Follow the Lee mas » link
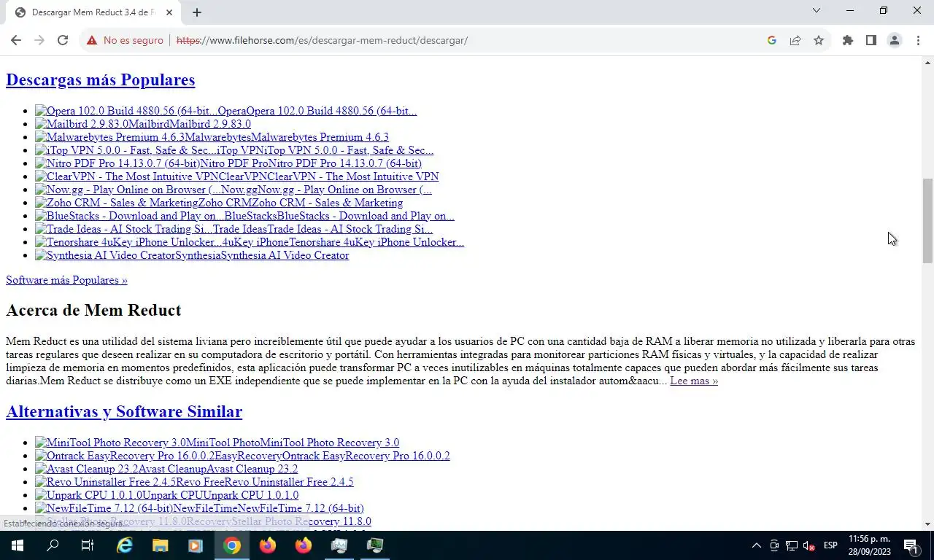The image size is (934, 560). click(694, 381)
